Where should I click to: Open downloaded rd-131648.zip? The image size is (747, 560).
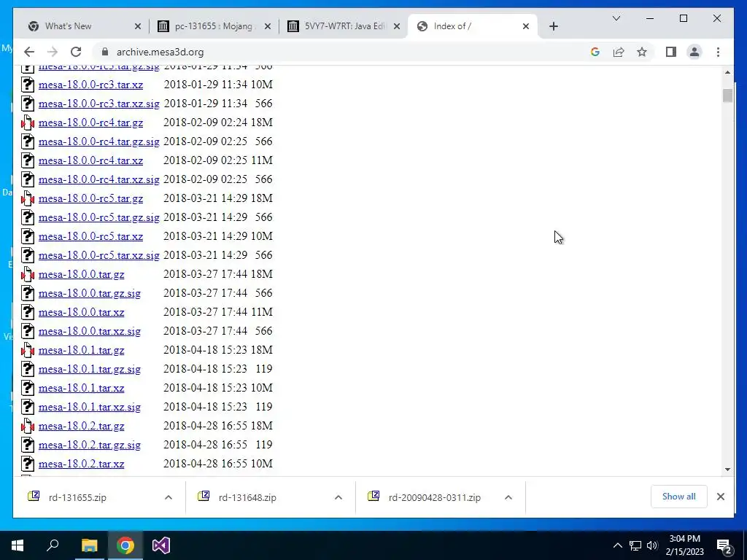coord(247,497)
